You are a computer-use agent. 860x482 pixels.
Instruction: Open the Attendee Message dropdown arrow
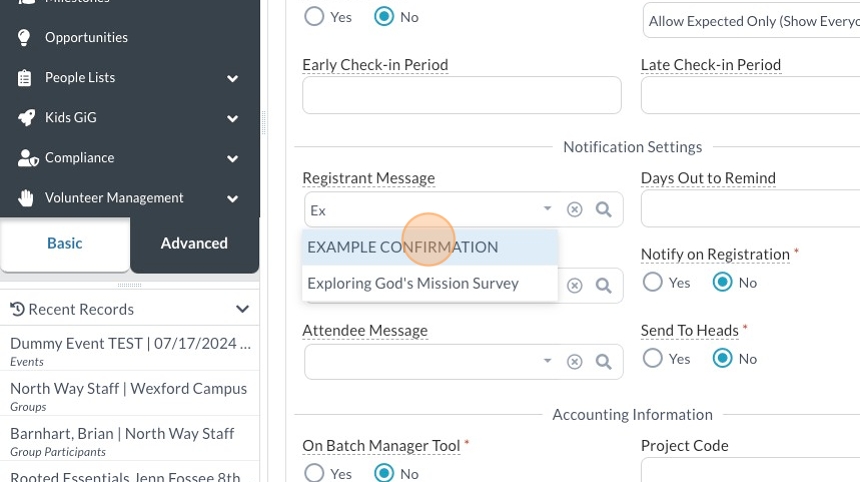tap(547, 361)
